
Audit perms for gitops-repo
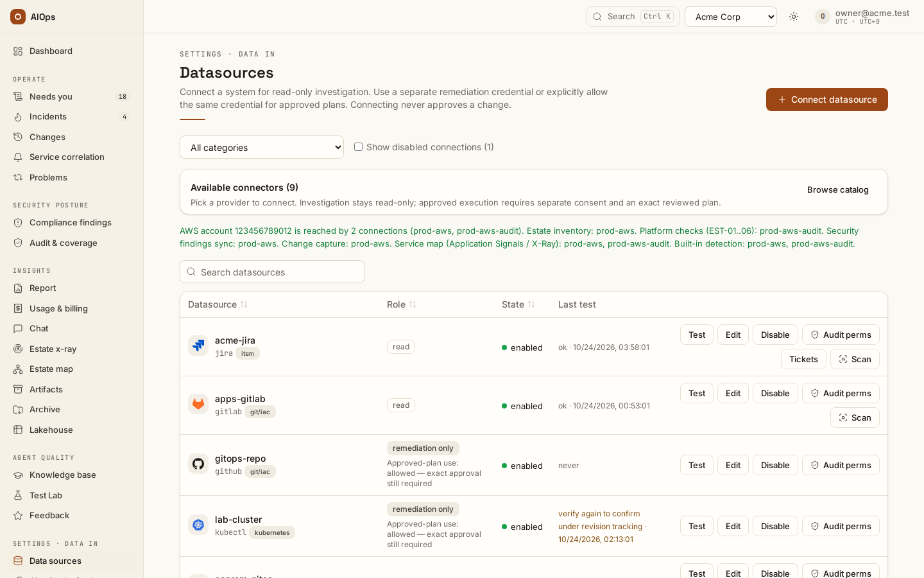841,465
